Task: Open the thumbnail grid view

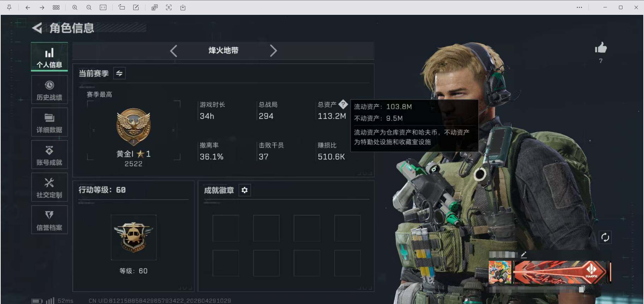Action: tap(56, 7)
